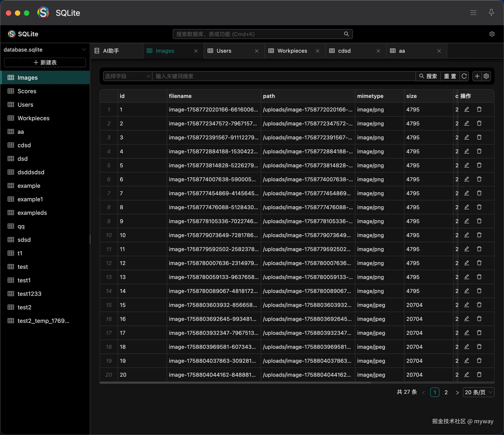This screenshot has height=435, width=504.
Task: Go to page 2 in pagination
Action: [x=446, y=392]
